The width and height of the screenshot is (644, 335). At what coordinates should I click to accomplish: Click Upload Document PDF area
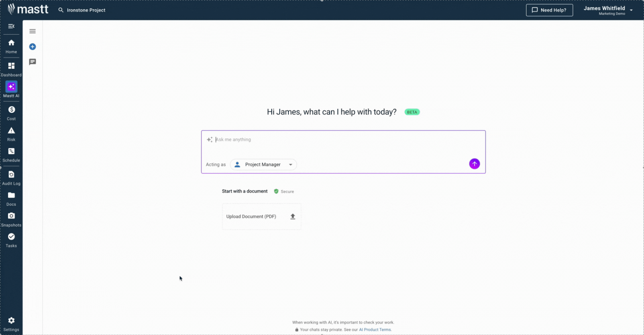tap(261, 216)
